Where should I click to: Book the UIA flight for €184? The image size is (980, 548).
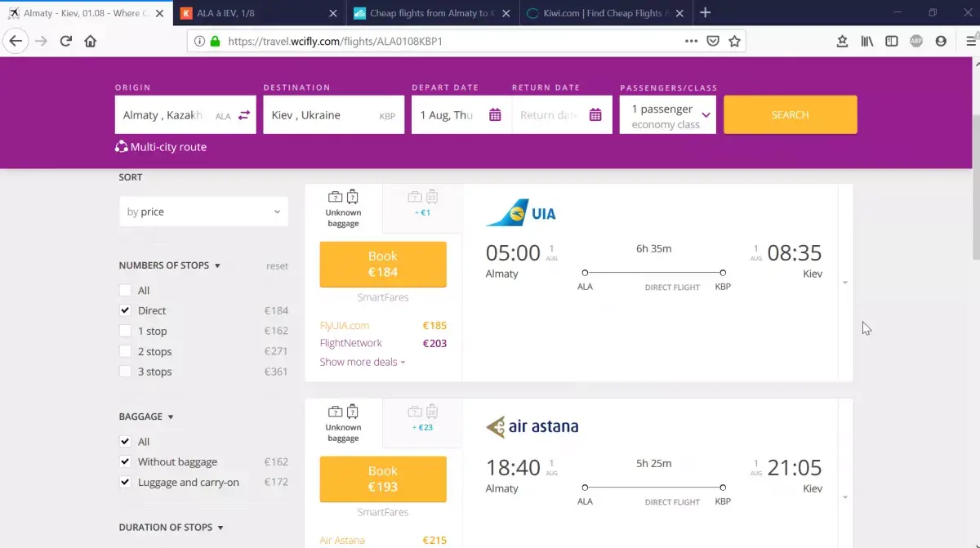(x=383, y=264)
